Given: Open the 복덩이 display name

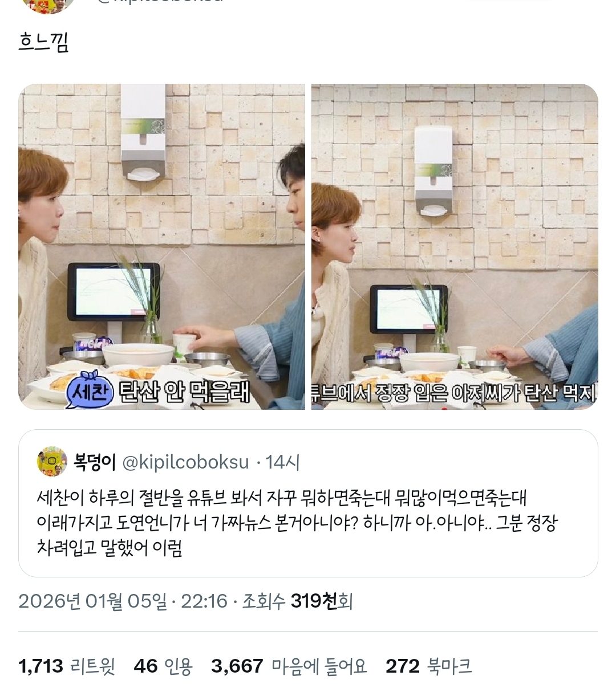Looking at the screenshot, I should click(x=95, y=462).
